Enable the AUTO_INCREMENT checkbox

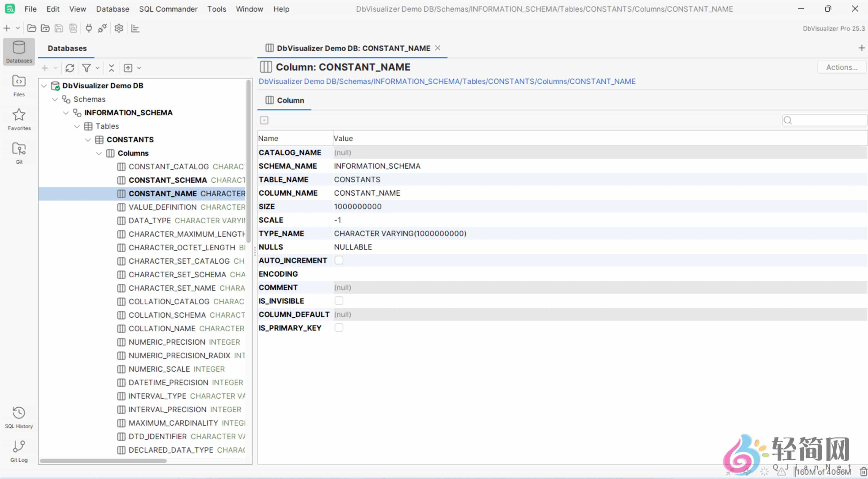click(339, 260)
